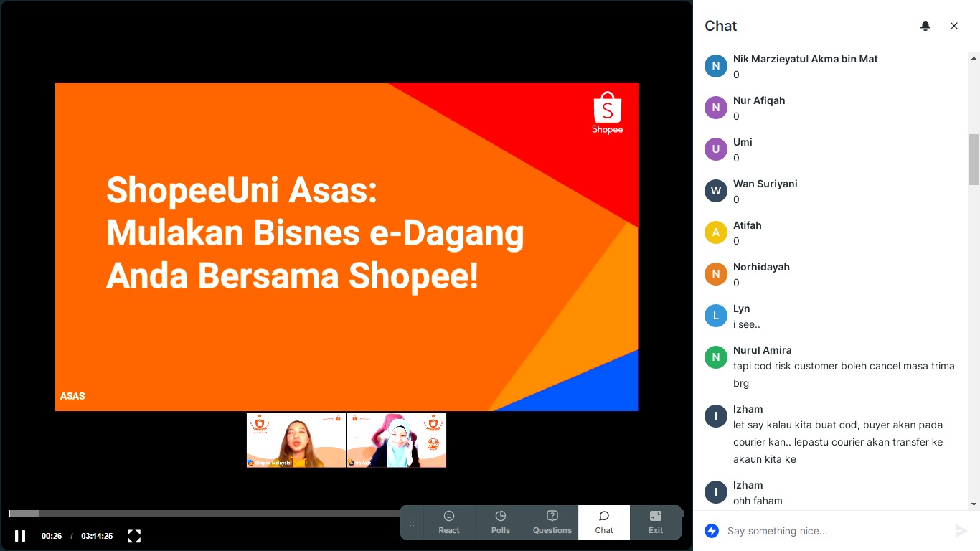Open the Polls panel
This screenshot has width=980, height=551.
click(x=501, y=522)
